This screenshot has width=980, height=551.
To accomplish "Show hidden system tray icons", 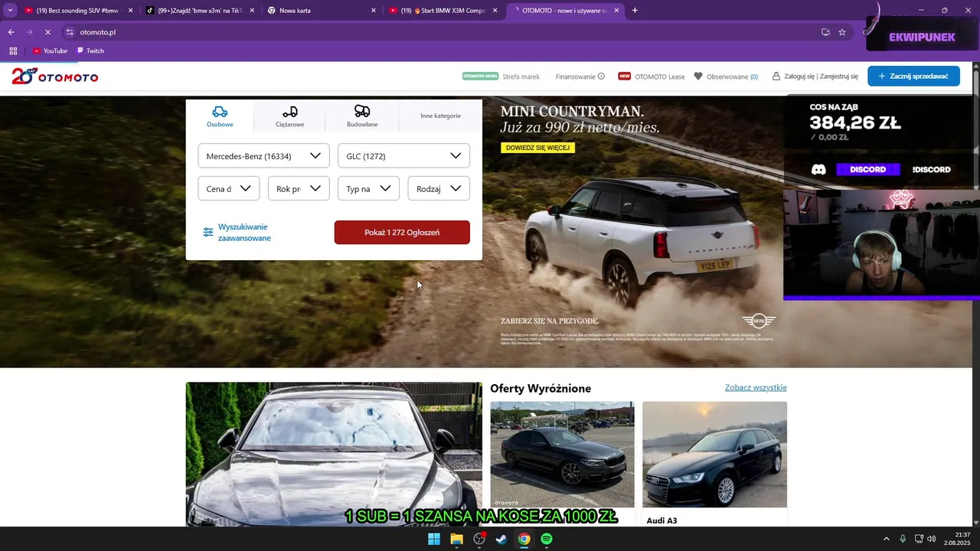I will point(887,539).
